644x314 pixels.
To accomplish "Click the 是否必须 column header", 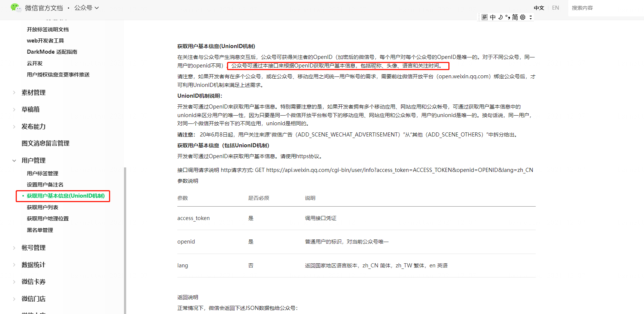I will [x=259, y=198].
